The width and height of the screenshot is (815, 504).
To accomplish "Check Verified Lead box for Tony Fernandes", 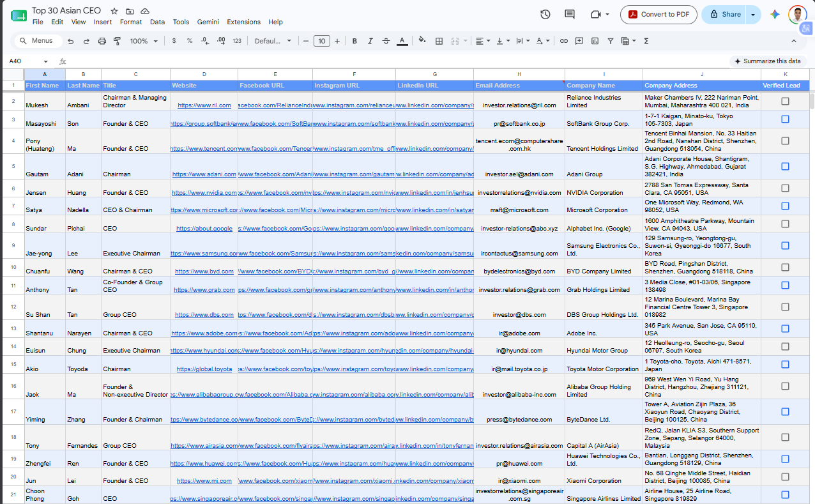I will pyautogui.click(x=785, y=437).
